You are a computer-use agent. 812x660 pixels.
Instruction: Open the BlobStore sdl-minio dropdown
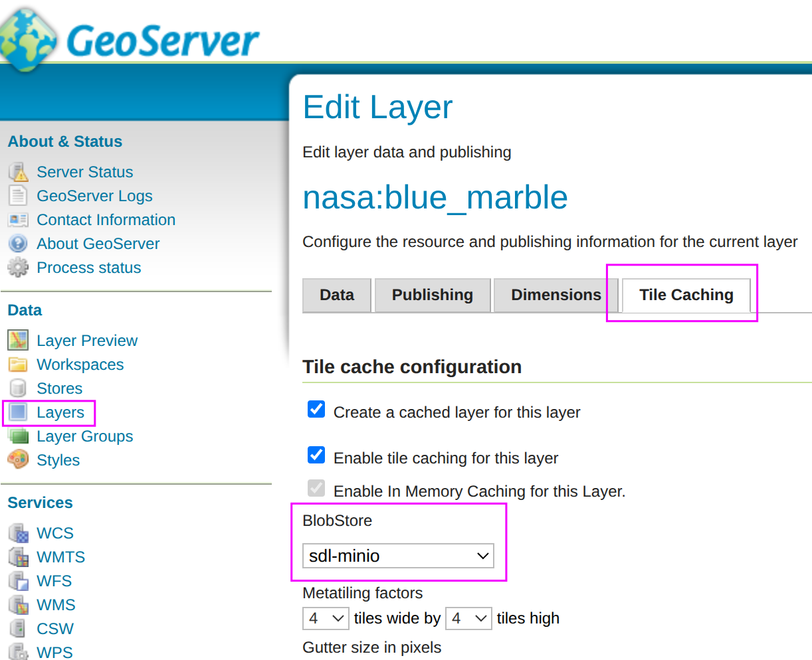[x=399, y=556]
